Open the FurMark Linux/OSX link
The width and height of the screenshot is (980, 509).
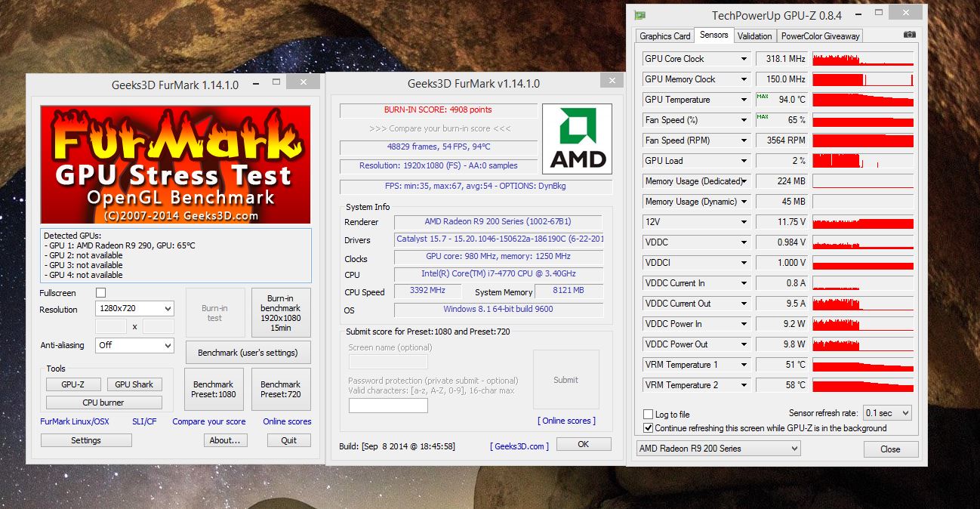click(x=75, y=421)
